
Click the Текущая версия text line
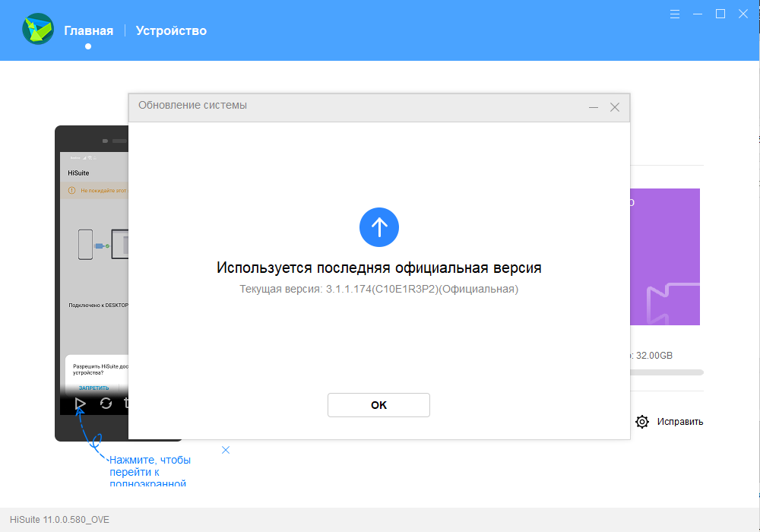(x=379, y=290)
